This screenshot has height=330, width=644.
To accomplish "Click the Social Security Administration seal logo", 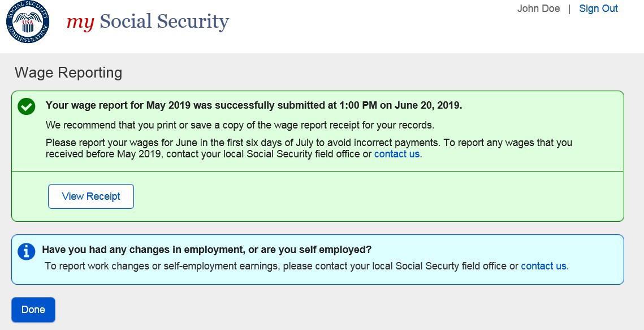I will click(x=28, y=23).
